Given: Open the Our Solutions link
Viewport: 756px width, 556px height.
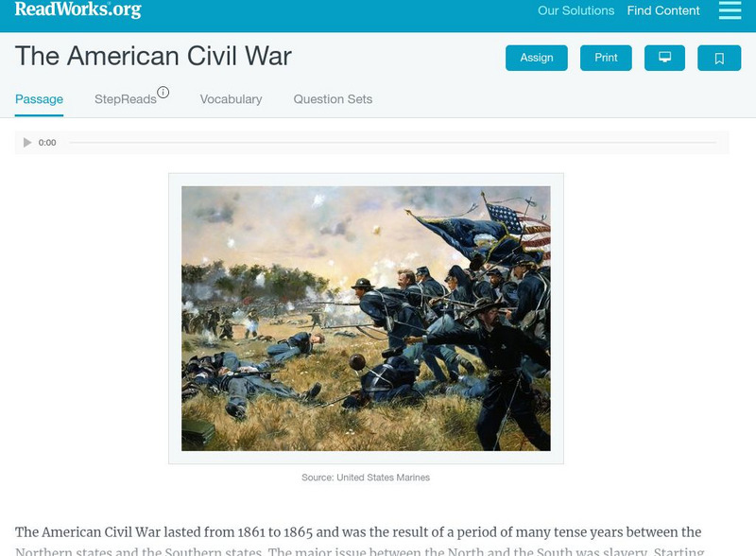Looking at the screenshot, I should 576,10.
